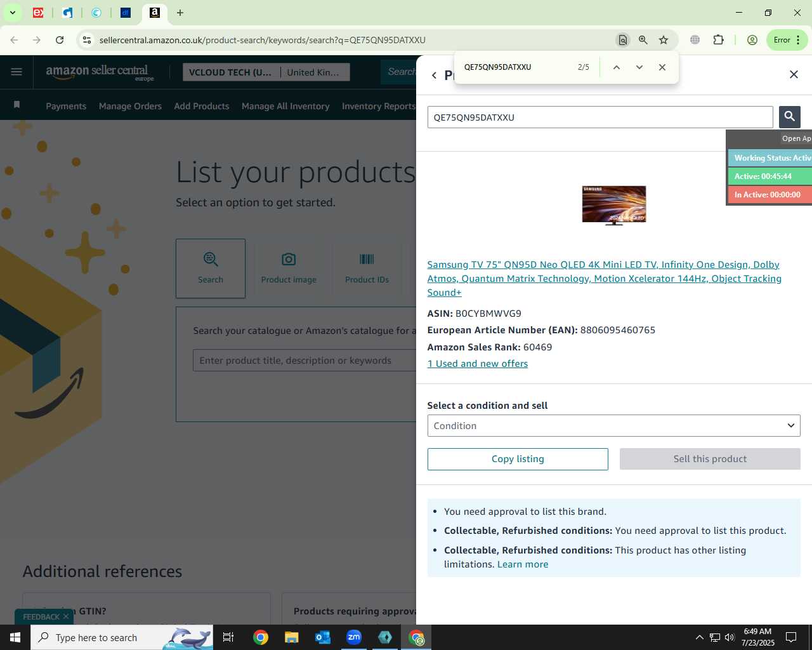The image size is (812, 650).
Task: Jump to previous find-in-page match
Action: click(x=616, y=67)
